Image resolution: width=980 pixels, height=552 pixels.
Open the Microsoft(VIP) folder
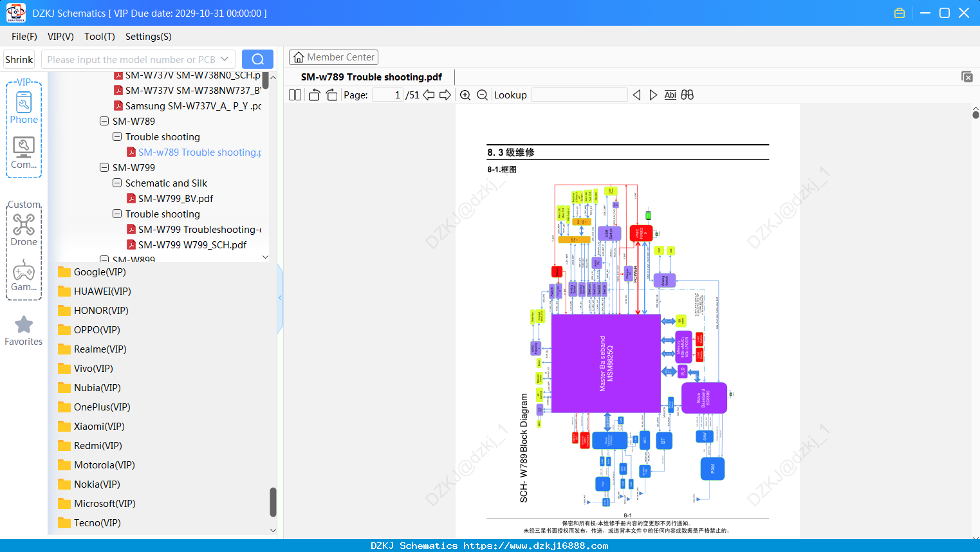tap(97, 504)
